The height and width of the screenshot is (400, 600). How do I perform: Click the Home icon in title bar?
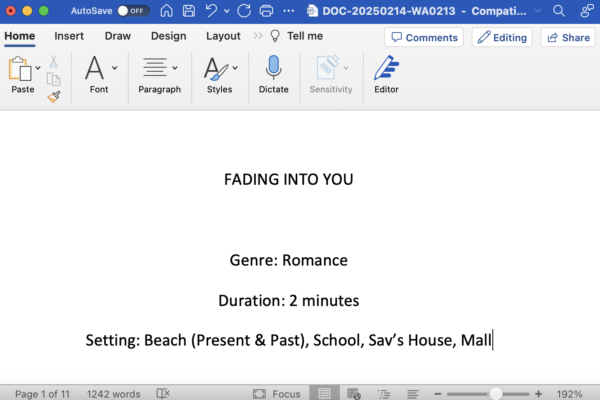click(x=166, y=11)
